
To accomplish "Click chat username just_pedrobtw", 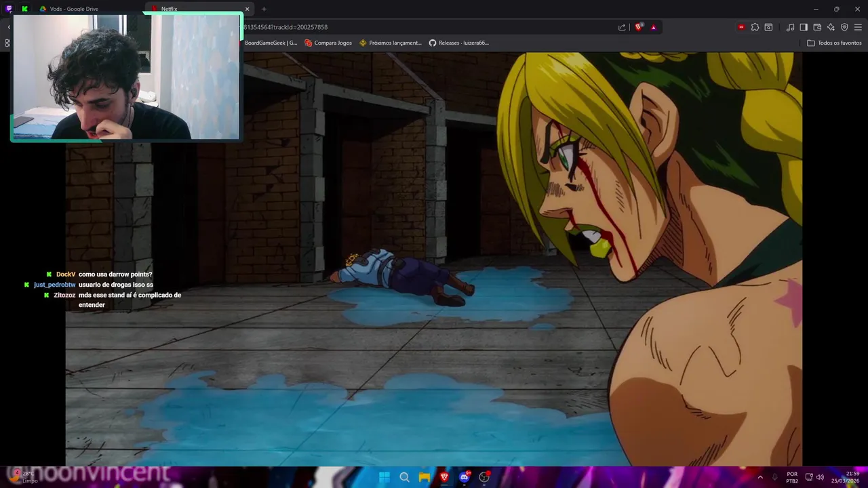I will (x=54, y=285).
